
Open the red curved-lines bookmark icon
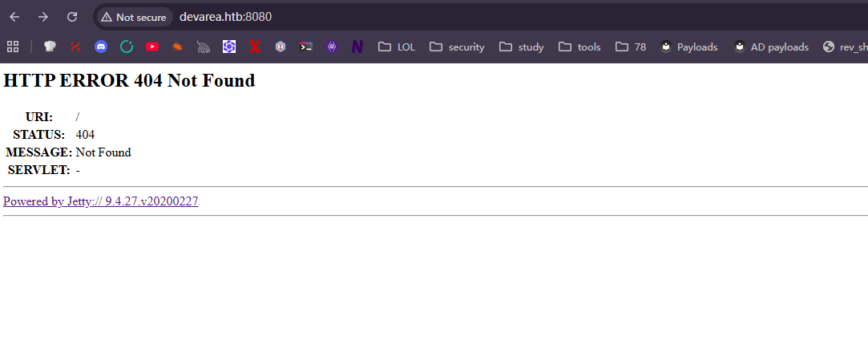pyautogui.click(x=75, y=47)
